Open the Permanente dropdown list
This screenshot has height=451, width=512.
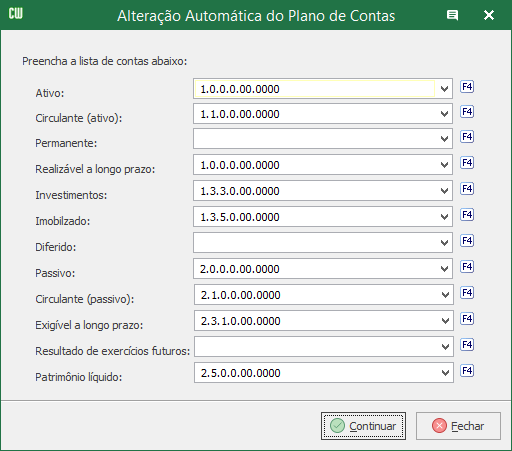pyautogui.click(x=444, y=139)
